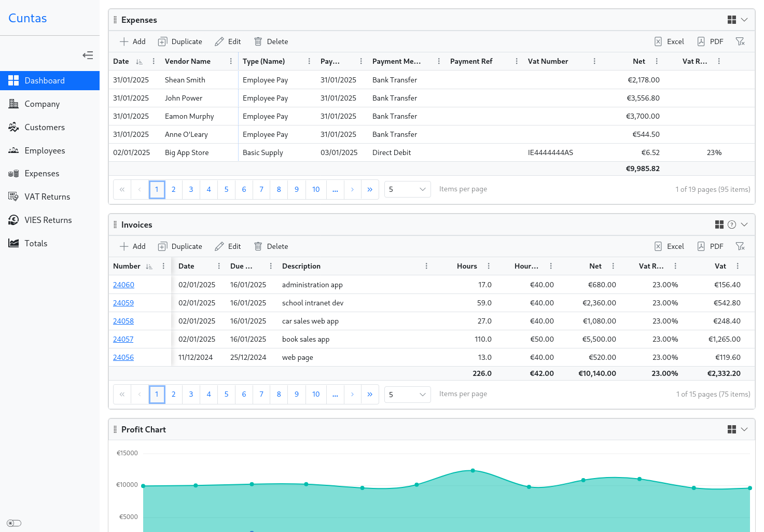The height and width of the screenshot is (532, 764).
Task: Export Expenses table to Excel
Action: (x=669, y=41)
